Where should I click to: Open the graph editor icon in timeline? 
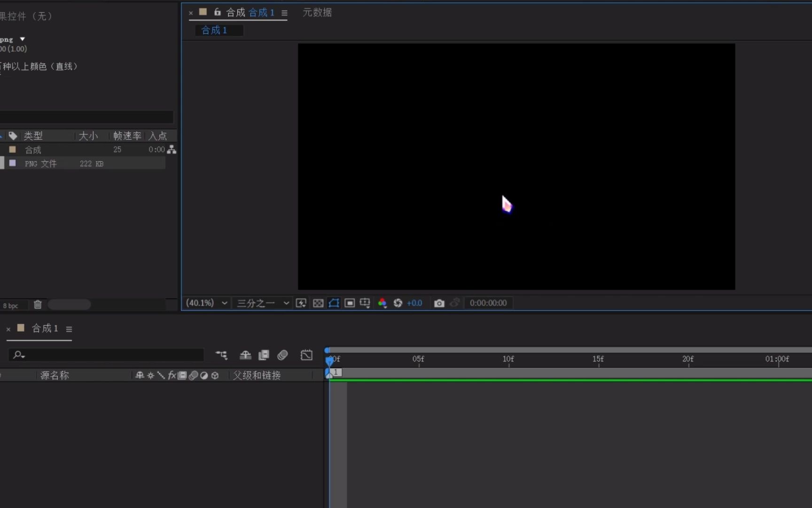click(306, 355)
